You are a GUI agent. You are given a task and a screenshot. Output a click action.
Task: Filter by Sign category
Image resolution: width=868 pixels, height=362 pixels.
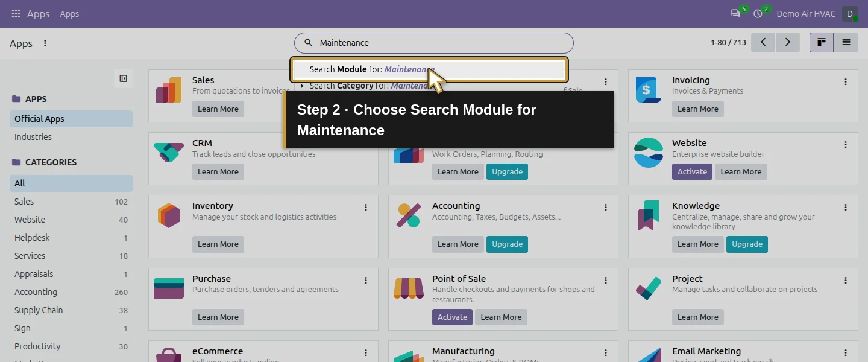tap(71, 328)
